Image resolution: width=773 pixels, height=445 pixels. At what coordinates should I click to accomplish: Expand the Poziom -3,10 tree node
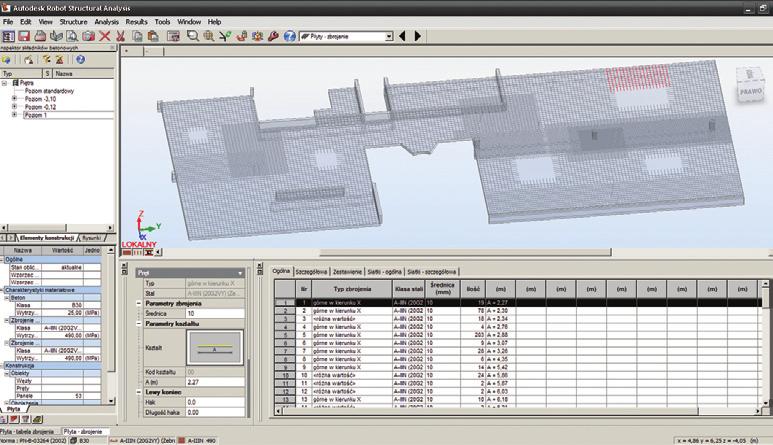coord(14,99)
